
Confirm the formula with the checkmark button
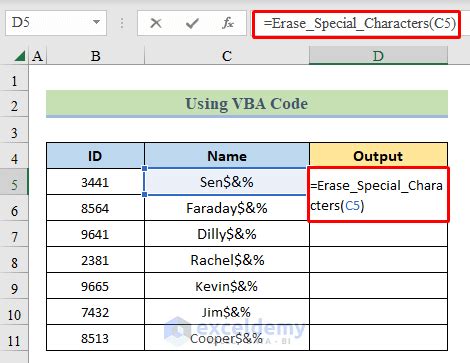pos(192,23)
